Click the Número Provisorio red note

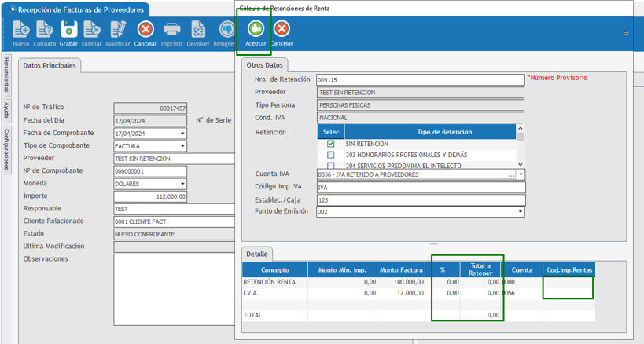(x=558, y=78)
